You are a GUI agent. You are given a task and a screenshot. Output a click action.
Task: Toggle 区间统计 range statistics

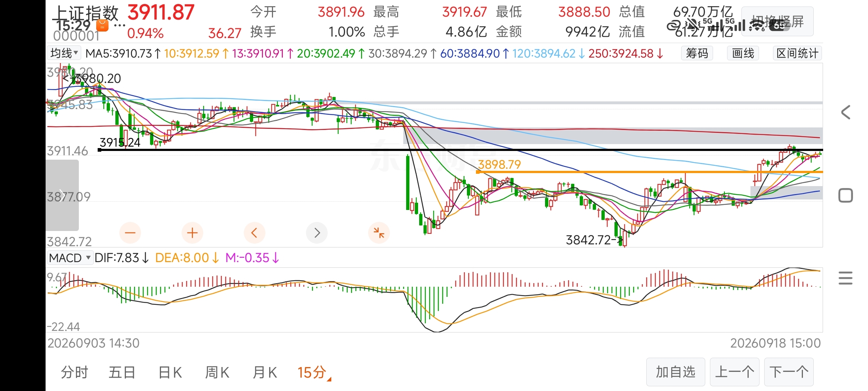tap(797, 53)
